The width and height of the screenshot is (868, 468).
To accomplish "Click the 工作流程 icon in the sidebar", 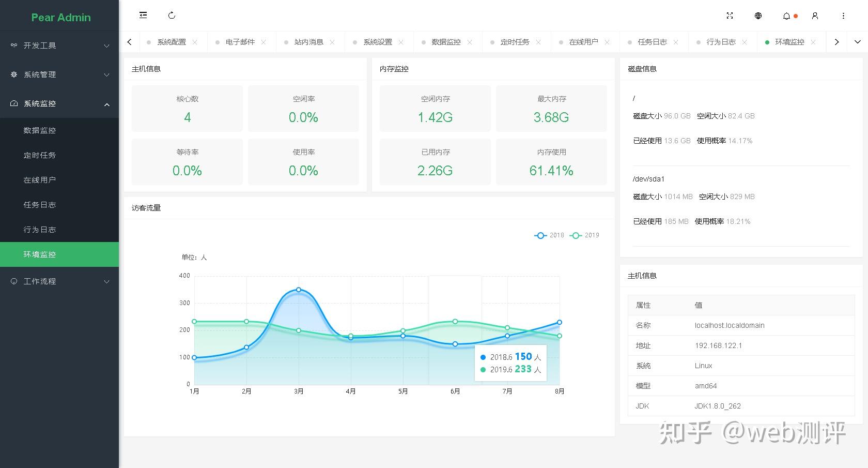I will [x=14, y=281].
